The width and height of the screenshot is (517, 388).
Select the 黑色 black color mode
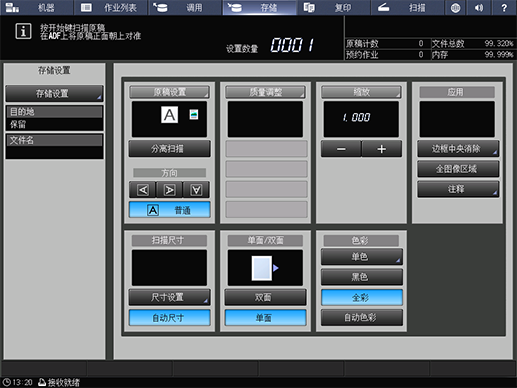362,277
